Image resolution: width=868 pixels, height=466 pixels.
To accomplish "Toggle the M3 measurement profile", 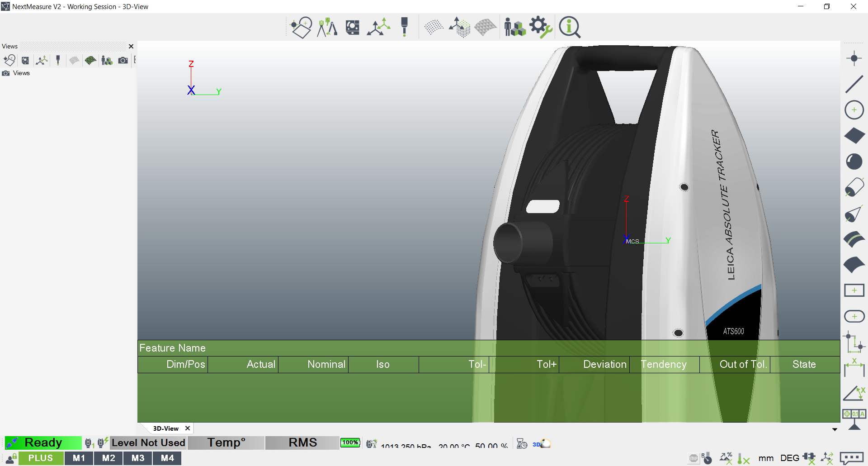I will (x=138, y=458).
